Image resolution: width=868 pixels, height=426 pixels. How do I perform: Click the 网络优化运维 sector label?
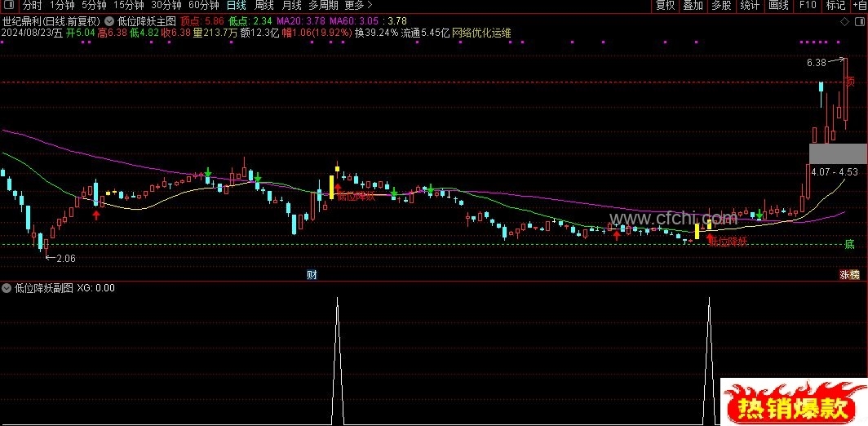(x=481, y=33)
